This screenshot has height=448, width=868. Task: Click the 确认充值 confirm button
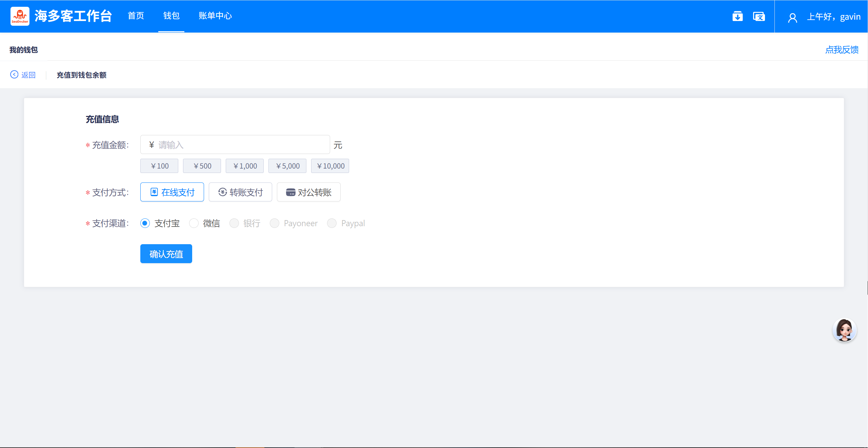166,254
